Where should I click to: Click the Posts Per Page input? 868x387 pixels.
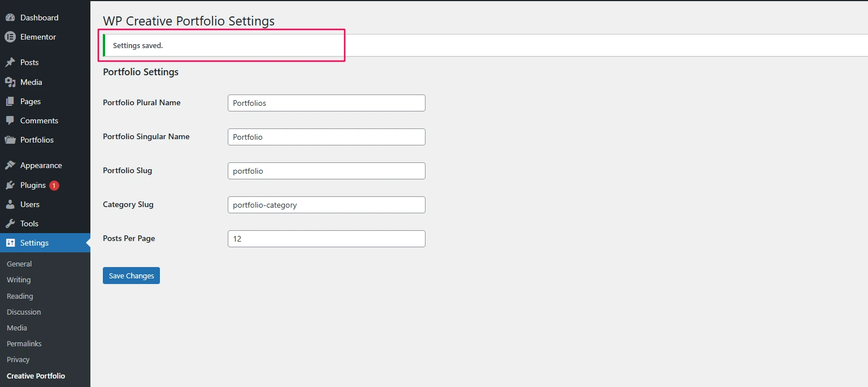click(x=326, y=239)
